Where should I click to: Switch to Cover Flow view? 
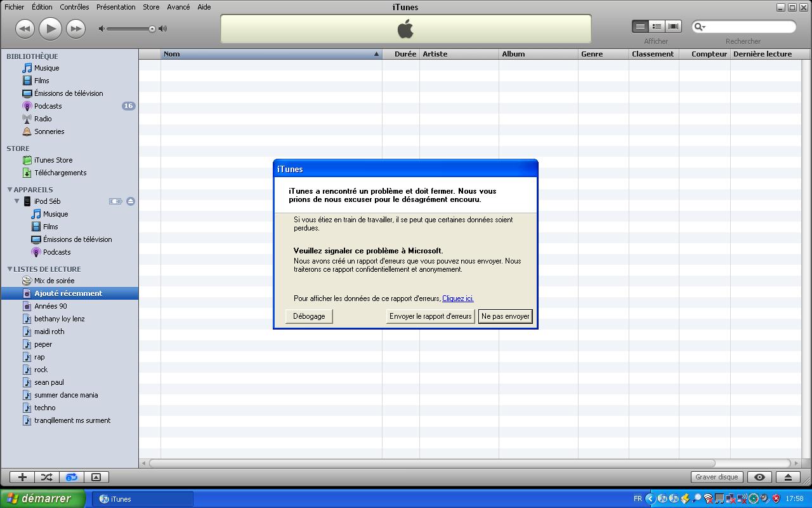[673, 26]
